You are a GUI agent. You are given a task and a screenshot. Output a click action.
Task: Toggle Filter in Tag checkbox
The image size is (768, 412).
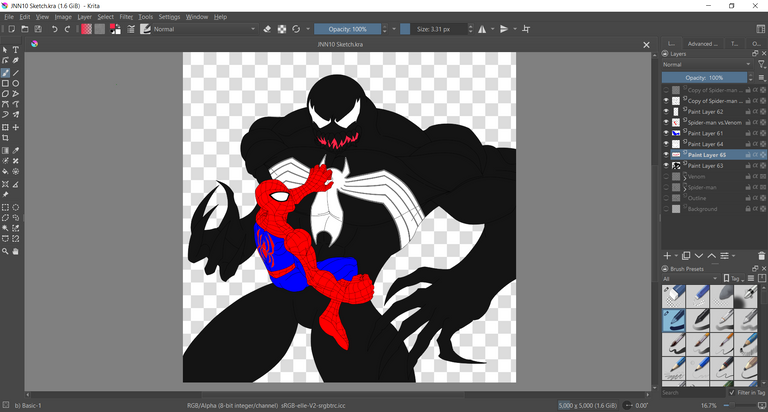732,392
